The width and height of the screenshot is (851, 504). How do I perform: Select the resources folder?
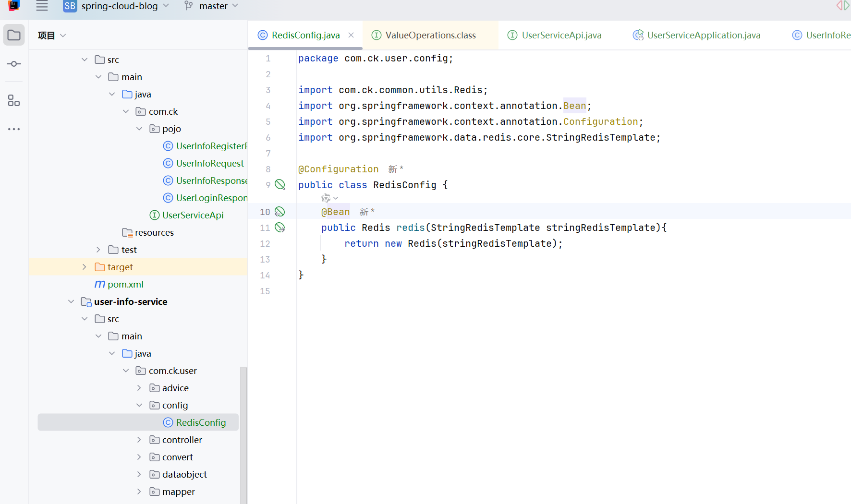point(148,232)
